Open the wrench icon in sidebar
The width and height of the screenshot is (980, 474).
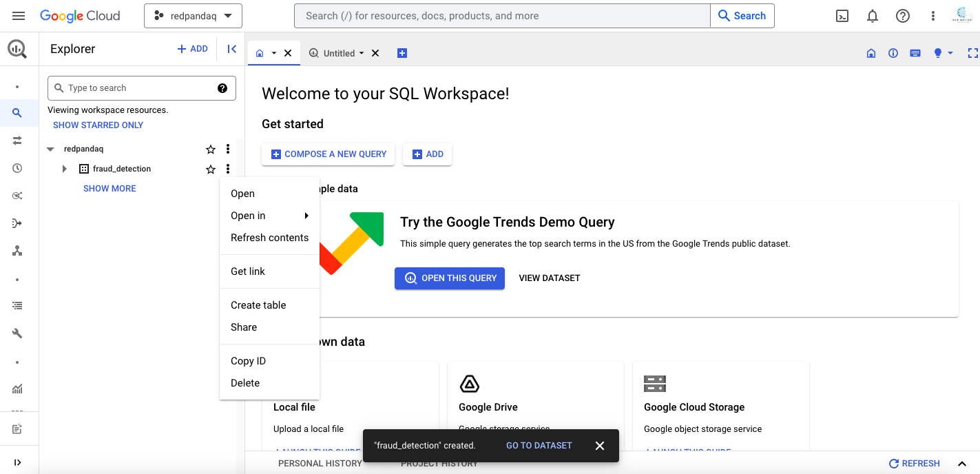[17, 333]
